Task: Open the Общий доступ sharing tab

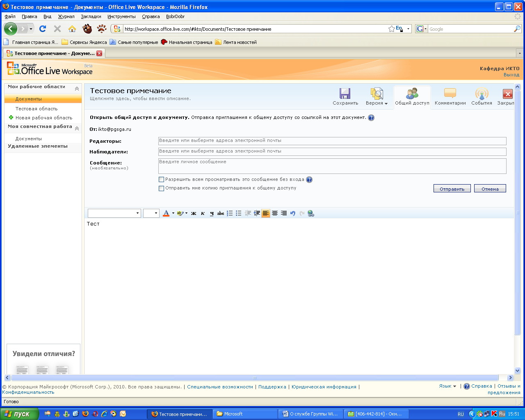Action: (x=412, y=97)
